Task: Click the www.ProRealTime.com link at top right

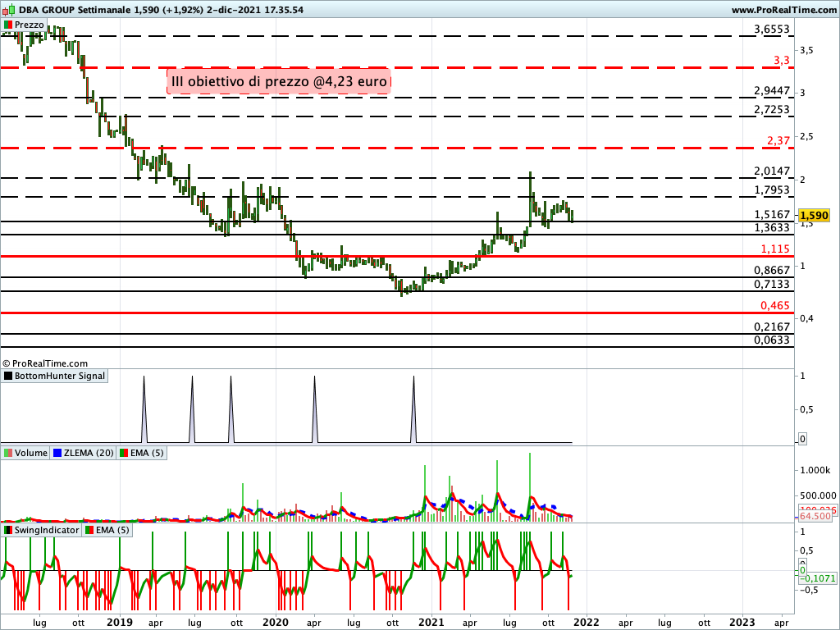Action: pos(783,10)
